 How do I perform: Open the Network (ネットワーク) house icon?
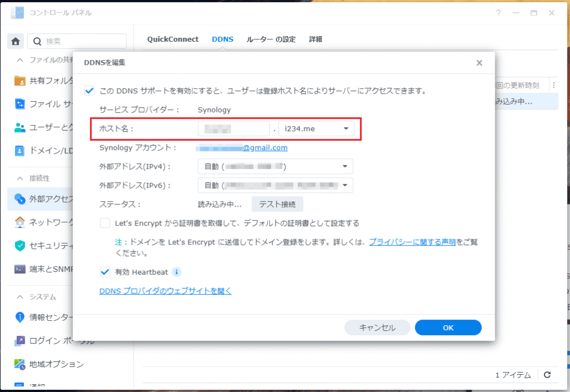(19, 222)
